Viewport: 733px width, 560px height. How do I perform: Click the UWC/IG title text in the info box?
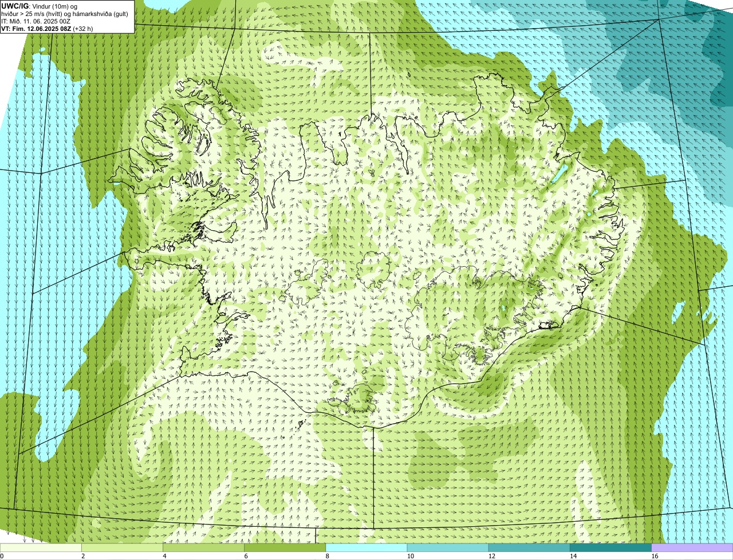point(14,6)
